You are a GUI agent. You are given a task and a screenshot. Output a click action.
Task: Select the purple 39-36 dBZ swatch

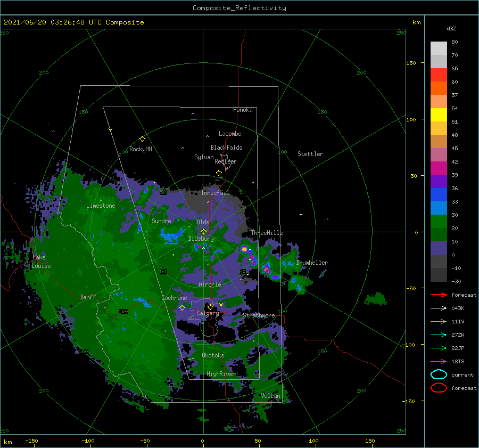tap(439, 182)
